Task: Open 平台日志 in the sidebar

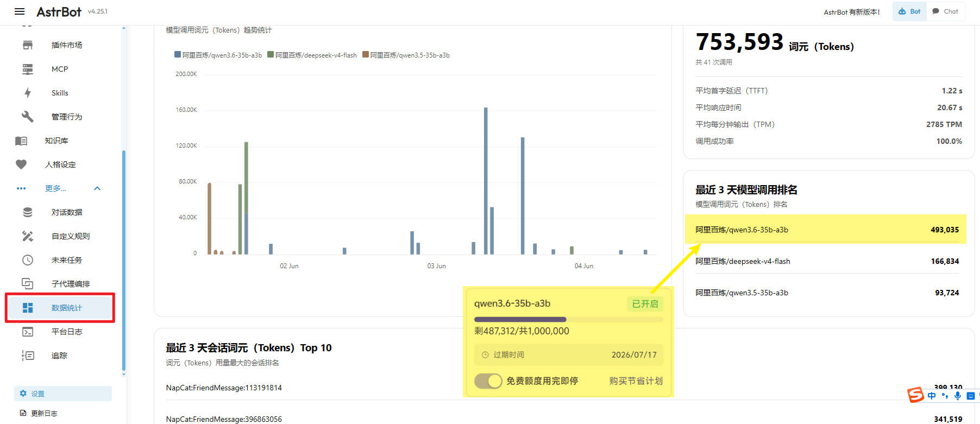Action: [x=67, y=332]
